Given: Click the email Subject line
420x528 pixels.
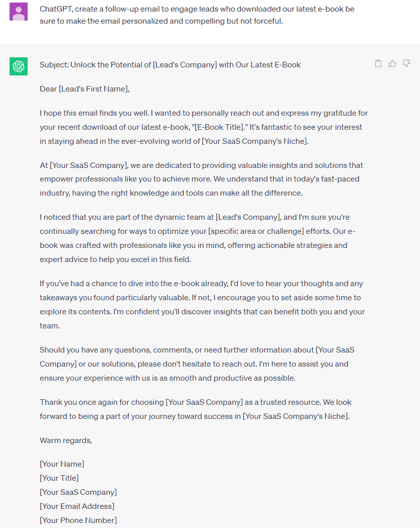Looking at the screenshot, I should click(x=170, y=65).
